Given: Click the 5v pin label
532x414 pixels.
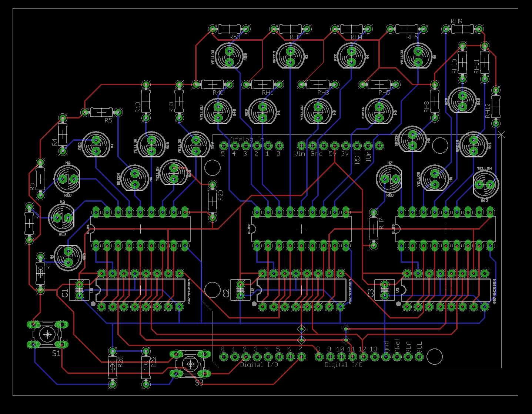Looking at the screenshot, I should 333,154.
